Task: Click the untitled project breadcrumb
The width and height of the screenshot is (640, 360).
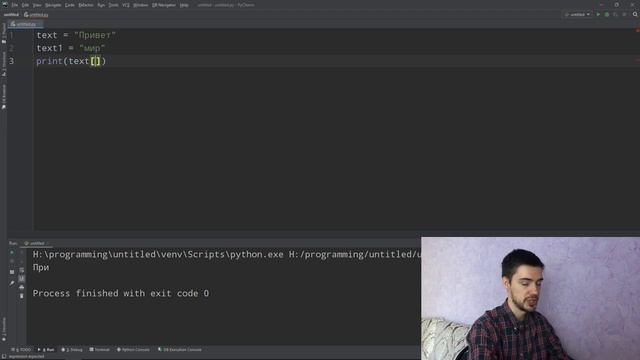Action: [x=11, y=15]
